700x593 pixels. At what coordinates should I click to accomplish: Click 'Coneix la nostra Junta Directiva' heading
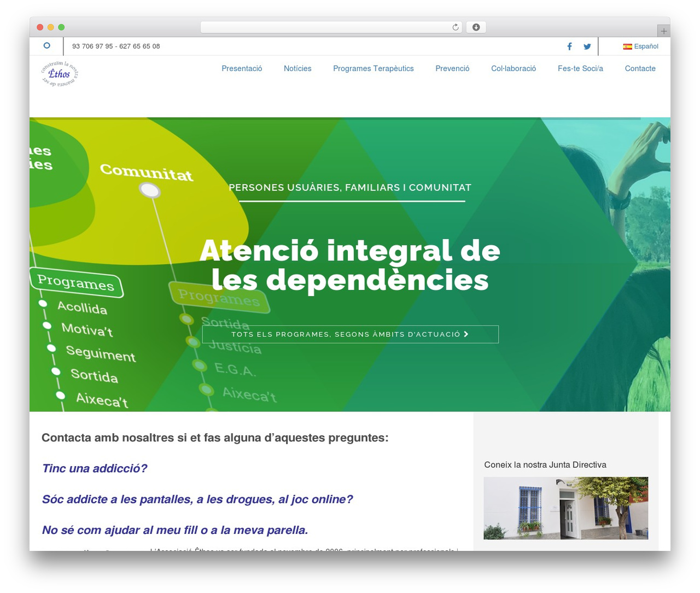(x=545, y=465)
